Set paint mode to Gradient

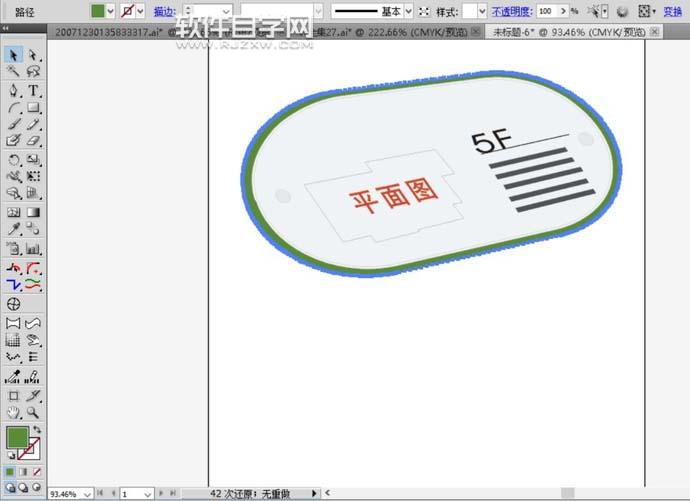tap(23, 472)
